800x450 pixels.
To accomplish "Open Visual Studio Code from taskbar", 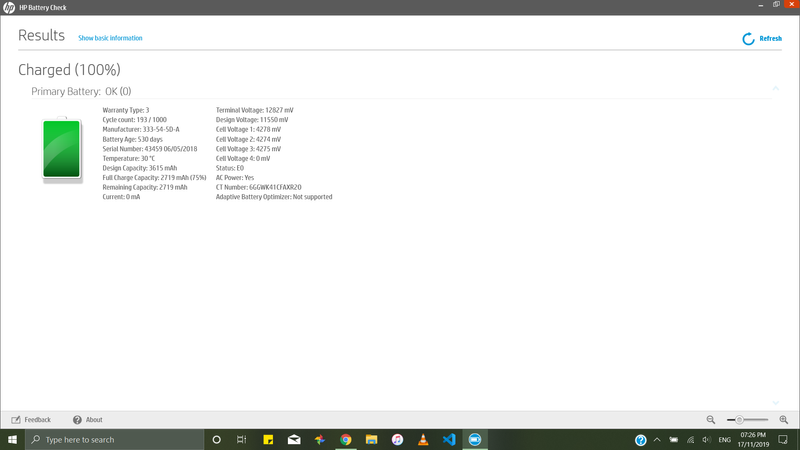I will pyautogui.click(x=449, y=439).
